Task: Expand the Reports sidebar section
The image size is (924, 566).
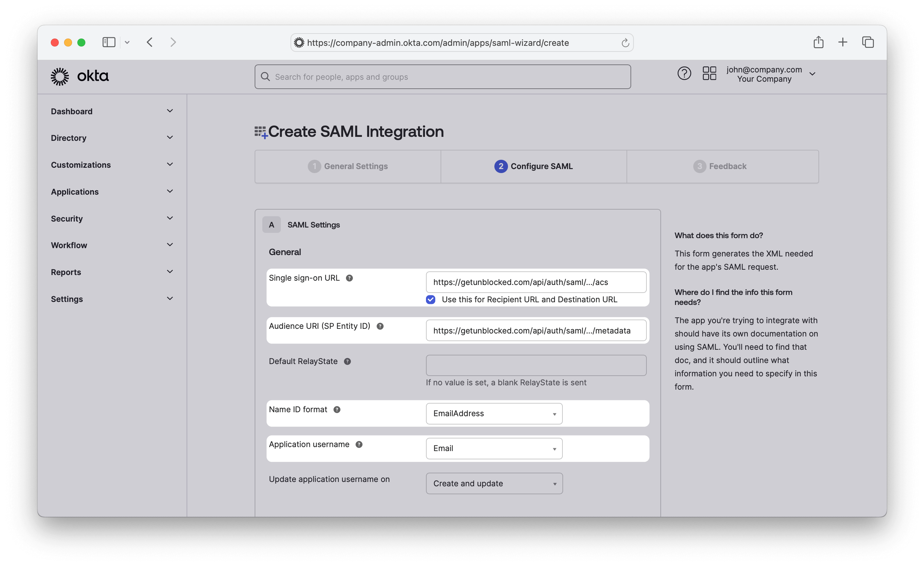Action: coord(112,272)
